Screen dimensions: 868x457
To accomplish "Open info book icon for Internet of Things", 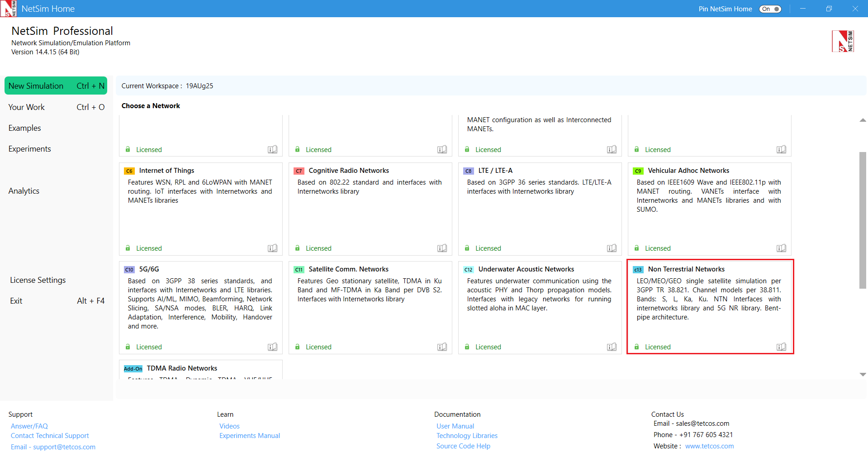I will (272, 248).
